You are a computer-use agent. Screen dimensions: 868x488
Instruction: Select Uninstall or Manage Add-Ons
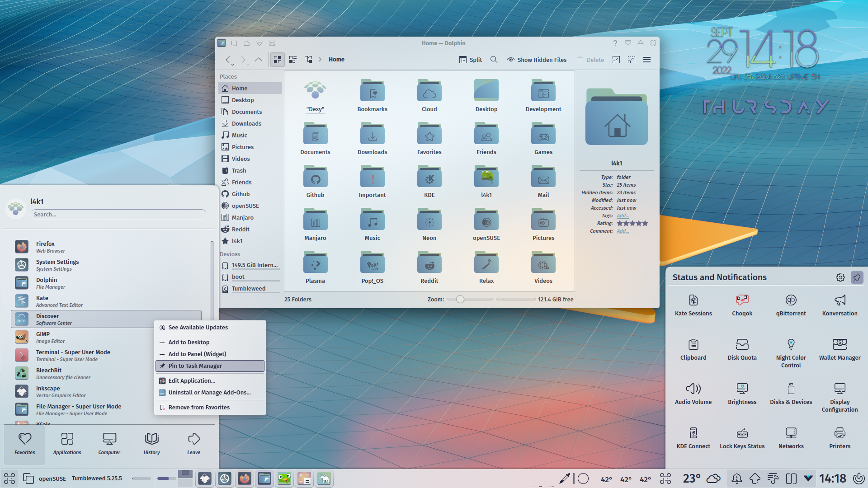click(x=210, y=392)
